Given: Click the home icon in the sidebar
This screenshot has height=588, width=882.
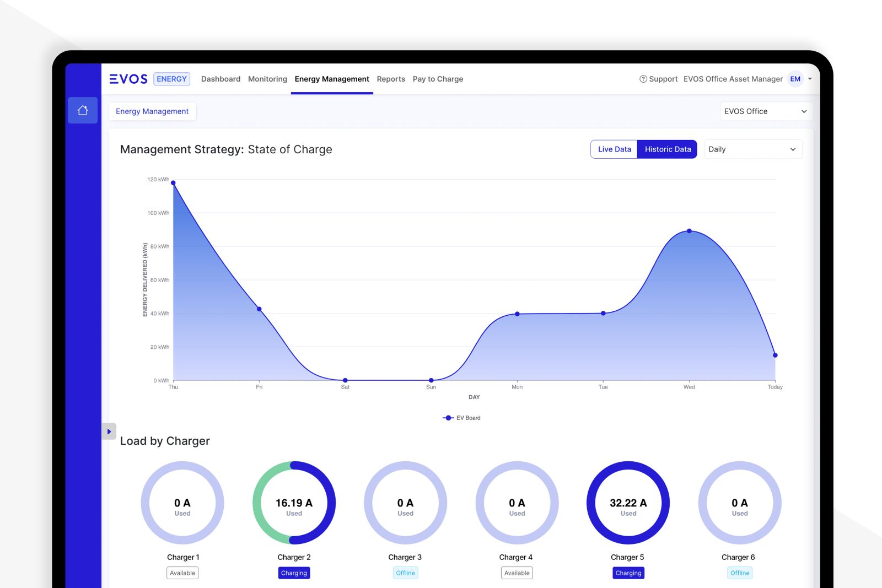Looking at the screenshot, I should (83, 110).
